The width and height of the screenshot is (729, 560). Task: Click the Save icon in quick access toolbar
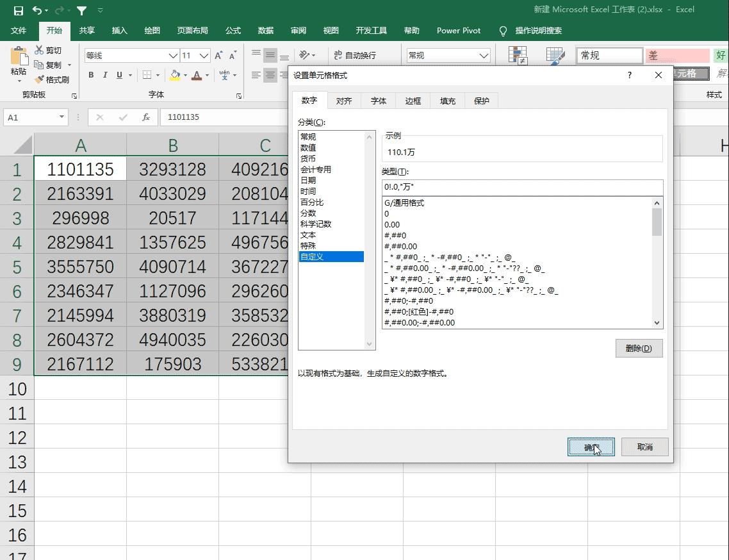pyautogui.click(x=18, y=10)
